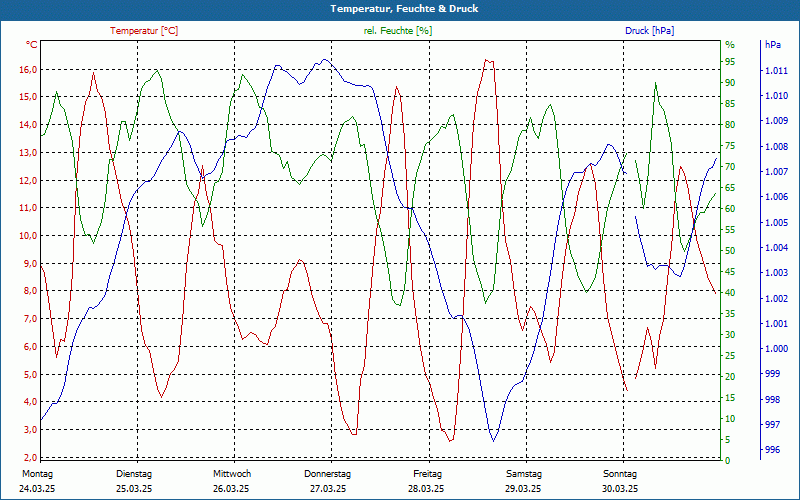Click the 'Mittwoch' day label

232,474
